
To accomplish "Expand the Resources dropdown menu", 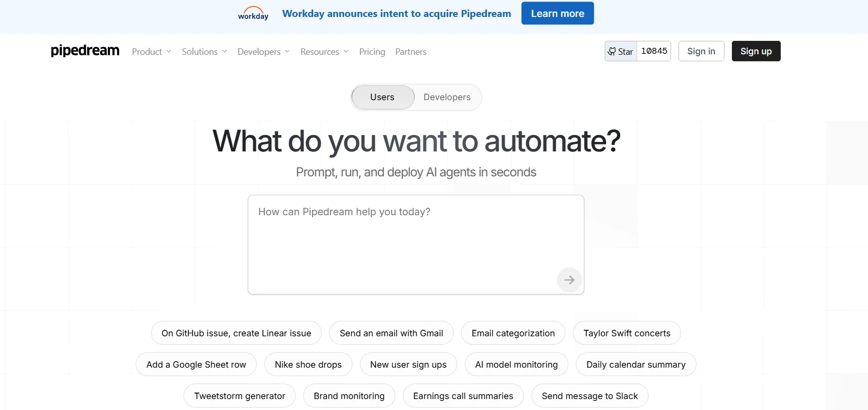I will click(324, 52).
